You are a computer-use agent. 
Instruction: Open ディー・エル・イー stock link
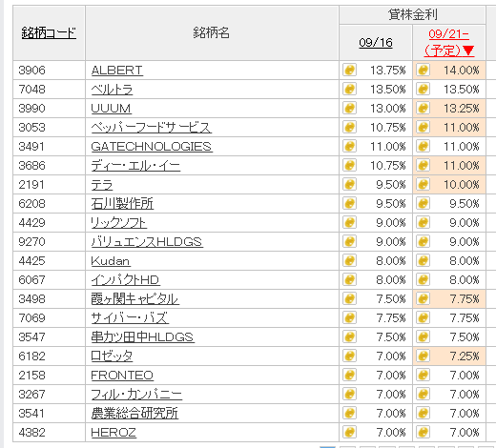[x=135, y=166]
